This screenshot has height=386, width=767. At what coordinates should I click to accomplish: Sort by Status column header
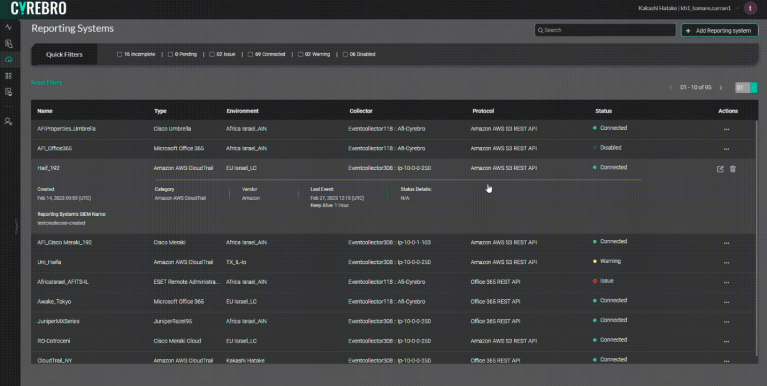[604, 111]
